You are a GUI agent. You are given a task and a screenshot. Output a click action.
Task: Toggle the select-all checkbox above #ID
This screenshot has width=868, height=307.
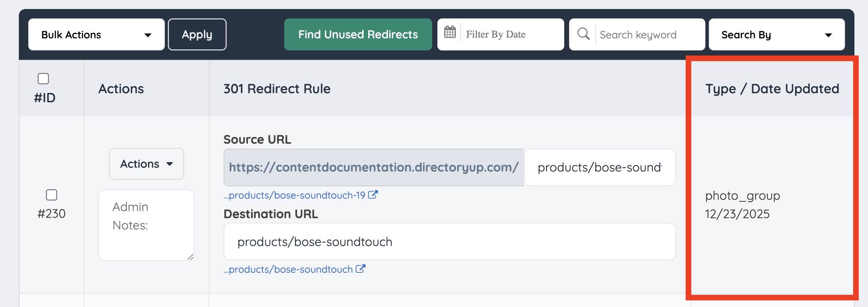pyautogui.click(x=43, y=79)
